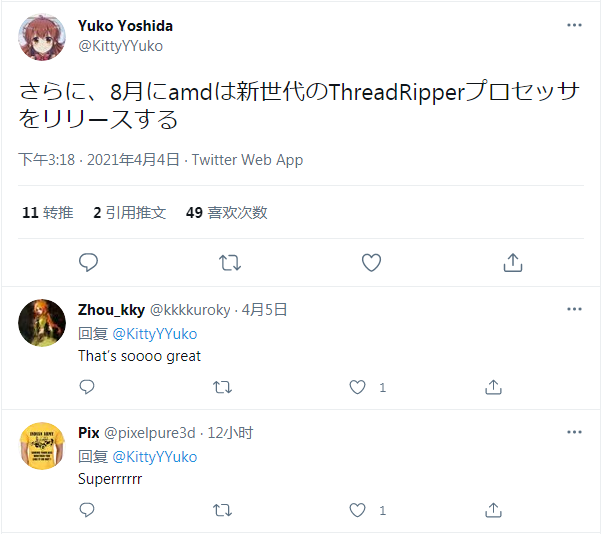The image size is (602, 534).
Task: Share the main tweet by Yuko
Action: [x=513, y=263]
